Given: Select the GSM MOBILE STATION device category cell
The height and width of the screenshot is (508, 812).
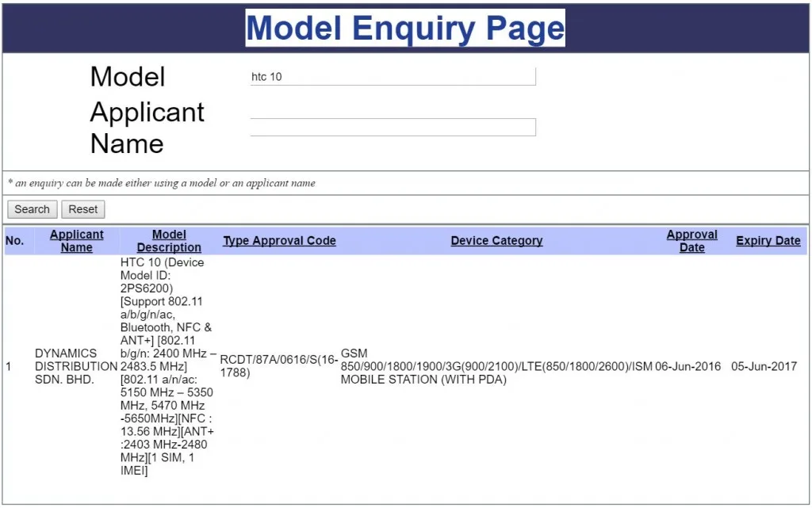Looking at the screenshot, I should 496,366.
